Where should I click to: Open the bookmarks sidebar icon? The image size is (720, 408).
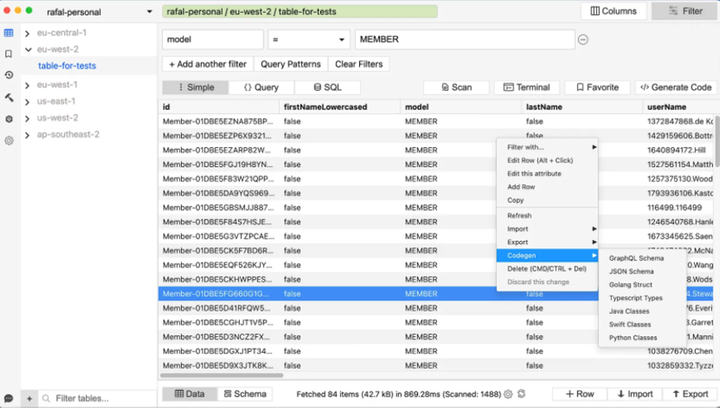(9, 54)
